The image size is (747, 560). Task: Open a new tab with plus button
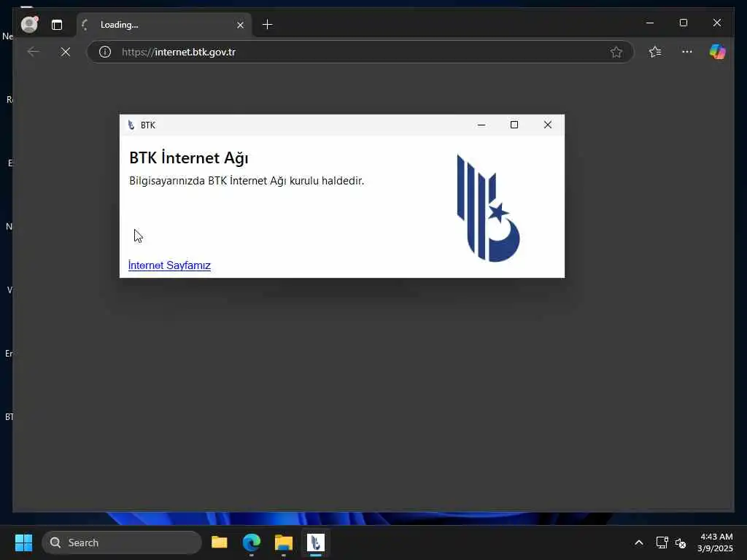coord(267,24)
